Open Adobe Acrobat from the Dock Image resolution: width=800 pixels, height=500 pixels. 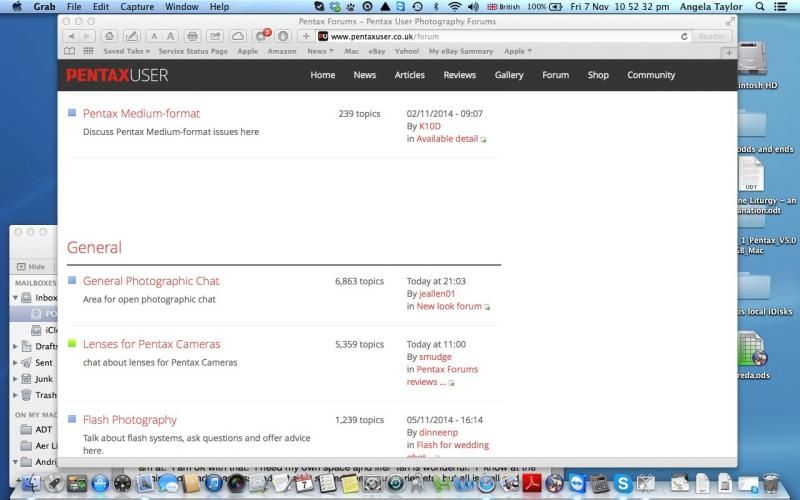(x=532, y=483)
